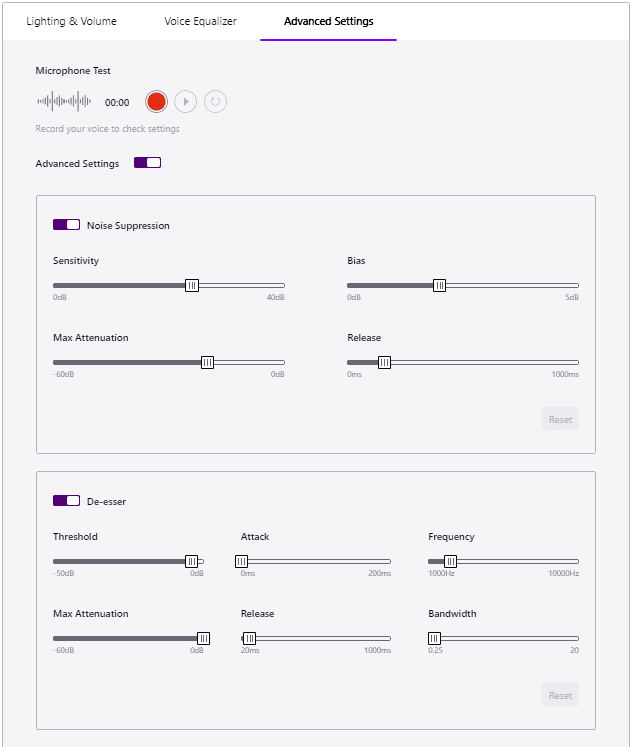634x747 pixels.
Task: Click the Bandwidth slider handle
Action: tap(434, 638)
